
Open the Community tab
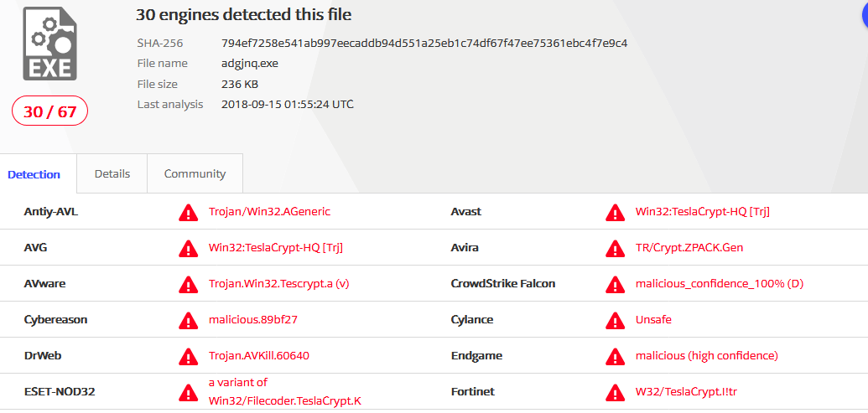click(x=195, y=173)
